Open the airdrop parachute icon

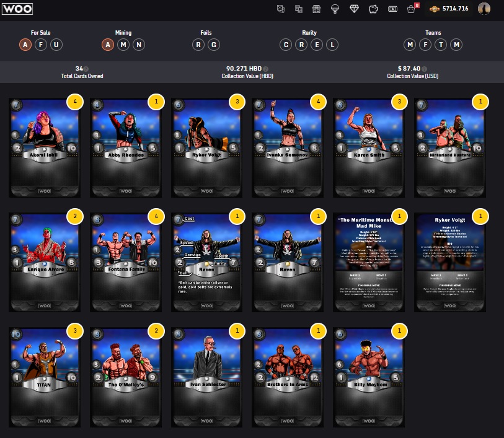[335, 9]
